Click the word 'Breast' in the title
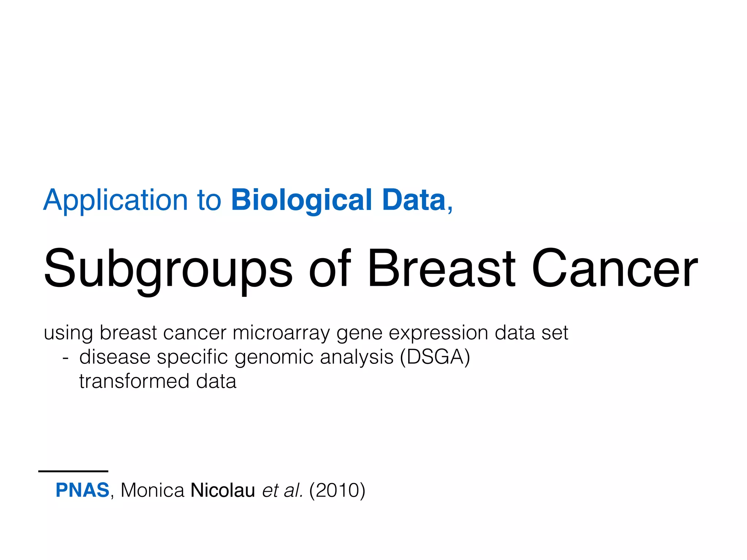This screenshot has height=560, width=747. pyautogui.click(x=442, y=269)
